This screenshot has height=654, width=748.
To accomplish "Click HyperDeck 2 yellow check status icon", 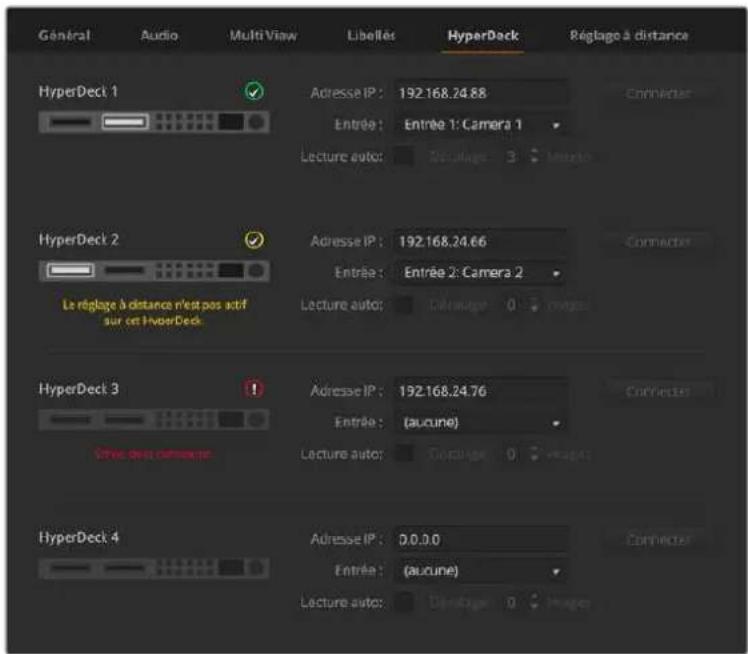I will (254, 240).
